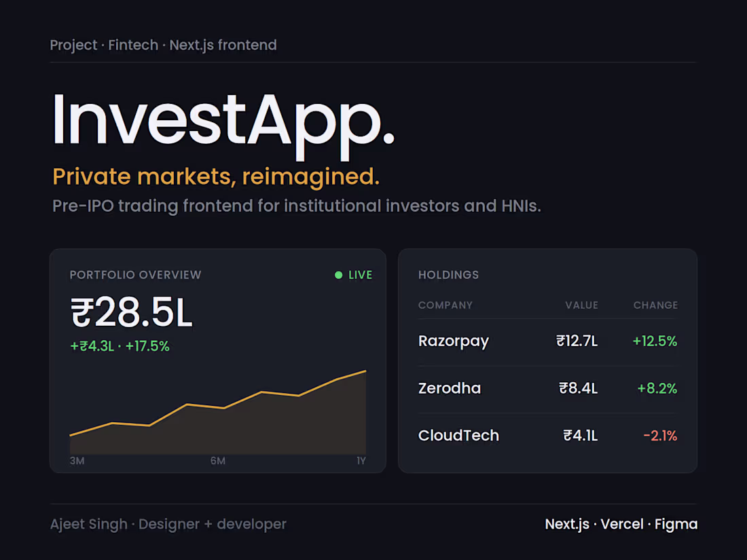Click the Ajeet Singh · Designer + developer credit
Screen dimensions: 747x560
click(168, 524)
